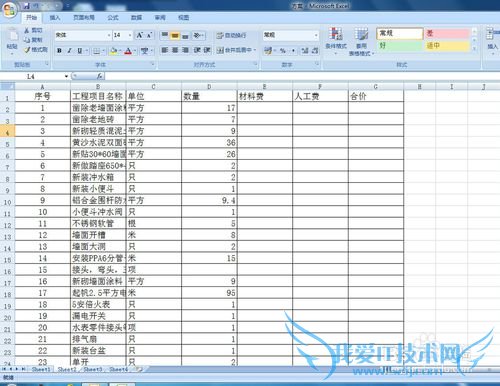Open the round Office button menu
The width and height of the screenshot is (500, 386).
9,9
